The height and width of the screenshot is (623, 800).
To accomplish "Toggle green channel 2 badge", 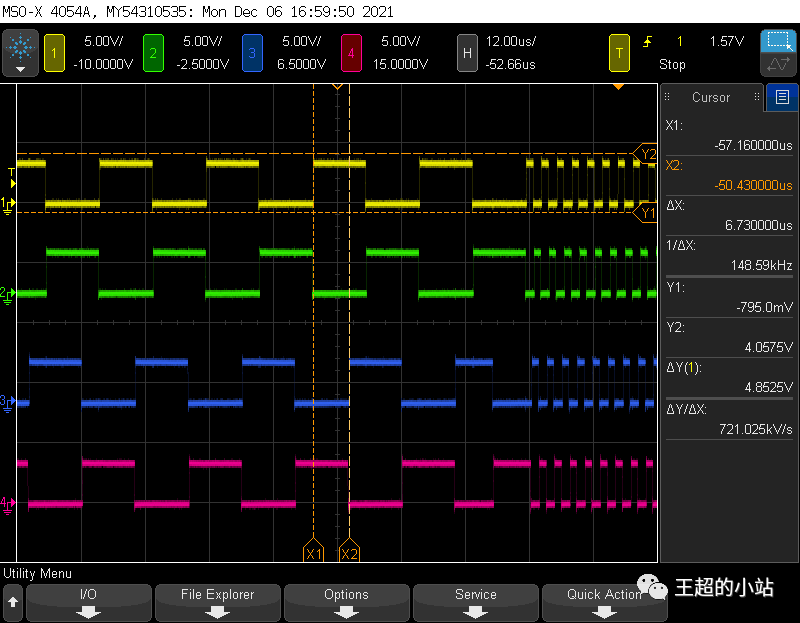I will coord(152,52).
